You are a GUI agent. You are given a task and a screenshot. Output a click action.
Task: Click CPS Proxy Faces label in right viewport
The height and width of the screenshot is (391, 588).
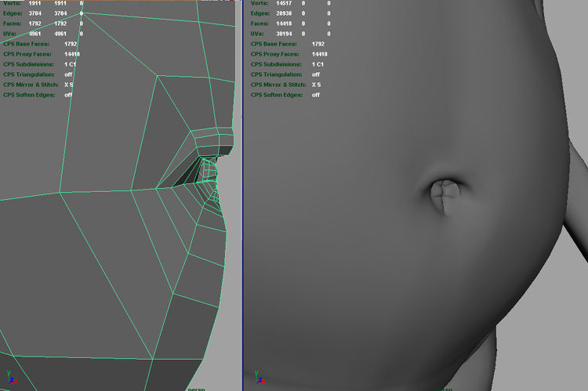coord(277,54)
